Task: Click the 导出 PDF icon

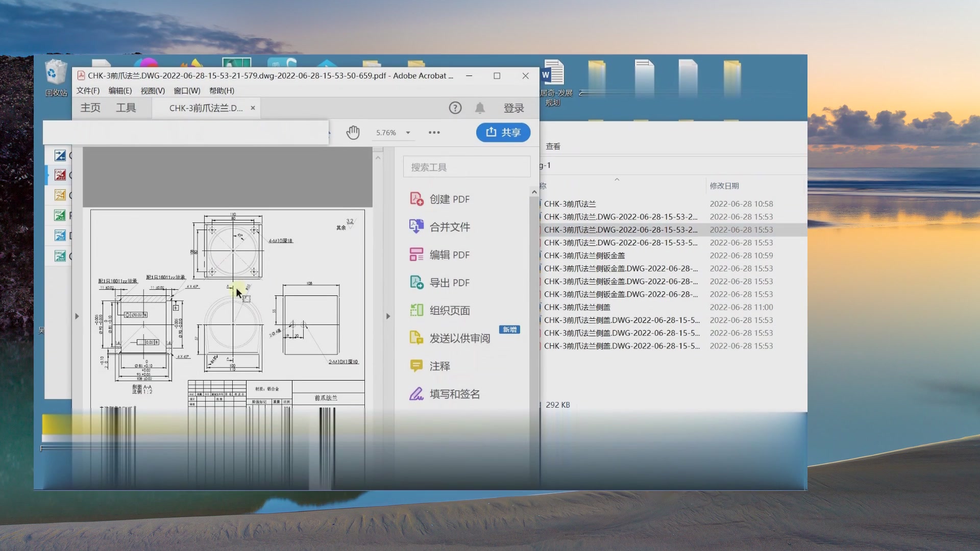Action: (x=416, y=282)
